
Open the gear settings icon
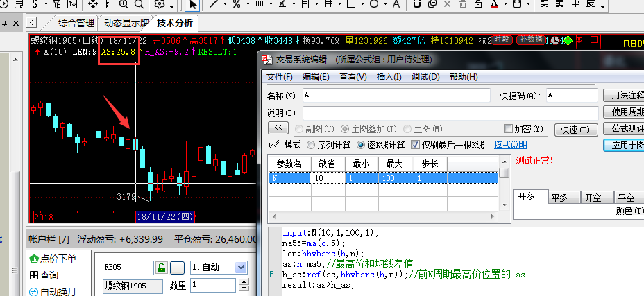point(160,4)
